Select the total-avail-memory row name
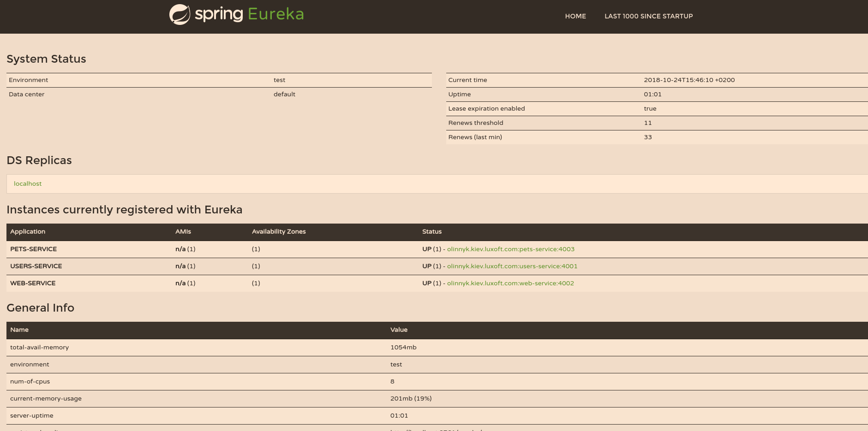 coord(39,347)
